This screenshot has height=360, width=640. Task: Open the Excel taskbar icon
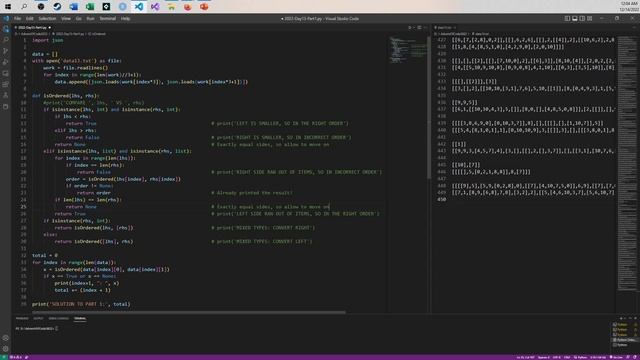pyautogui.click(x=90, y=7)
